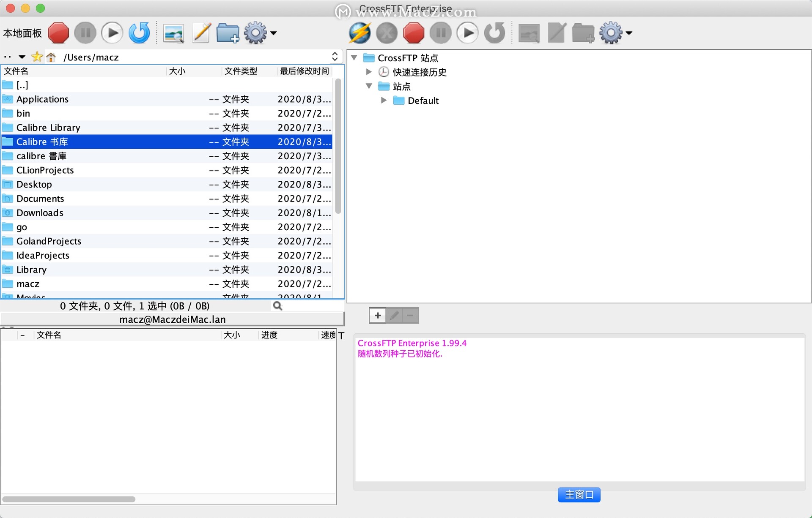
Task: Click the queue 进度 column header
Action: pyautogui.click(x=288, y=335)
